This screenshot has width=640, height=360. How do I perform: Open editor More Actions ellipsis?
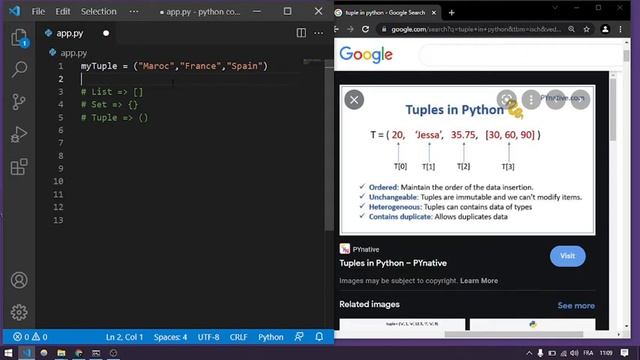(x=319, y=33)
